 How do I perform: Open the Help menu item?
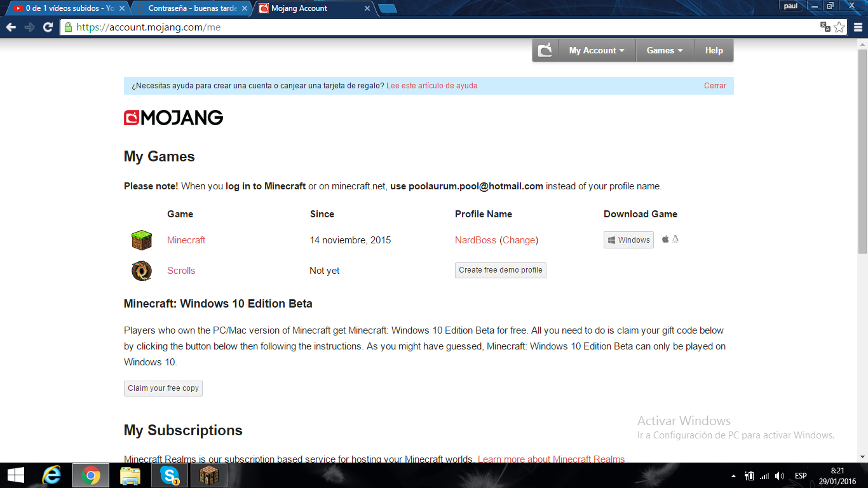pyautogui.click(x=714, y=50)
